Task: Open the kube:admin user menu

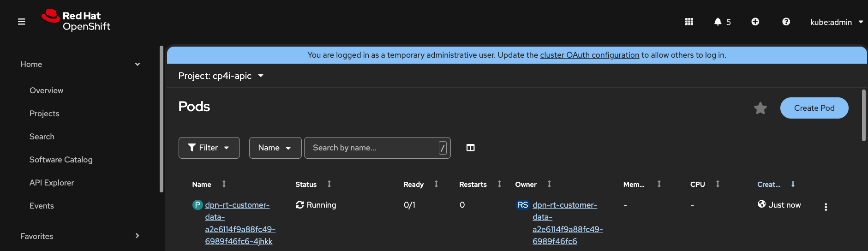Action: (836, 22)
